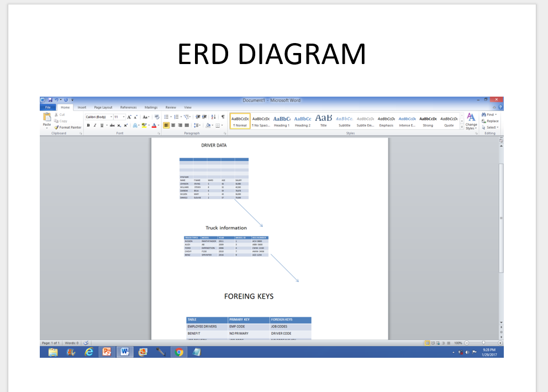The image size is (548, 392).
Task: Click the Sort A-Z icon
Action: click(213, 117)
